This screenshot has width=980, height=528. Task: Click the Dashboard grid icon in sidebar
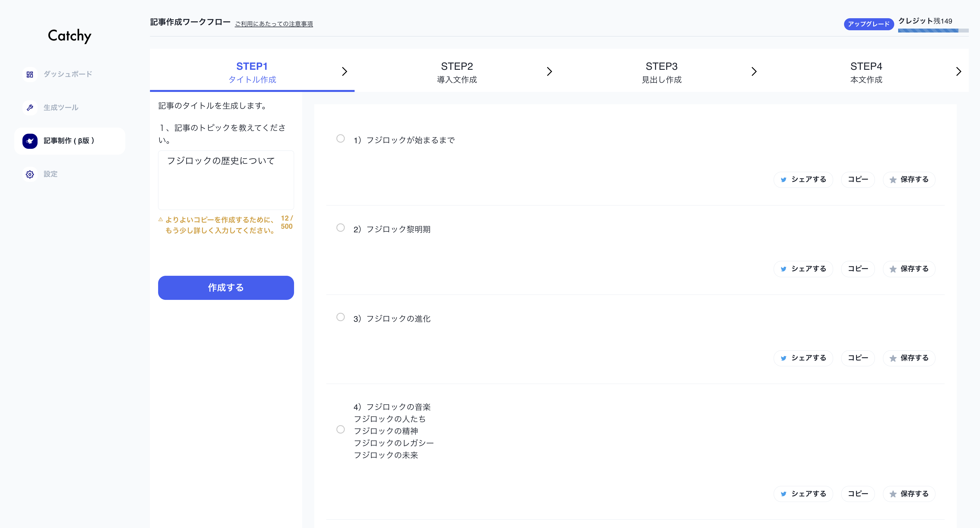coord(30,74)
